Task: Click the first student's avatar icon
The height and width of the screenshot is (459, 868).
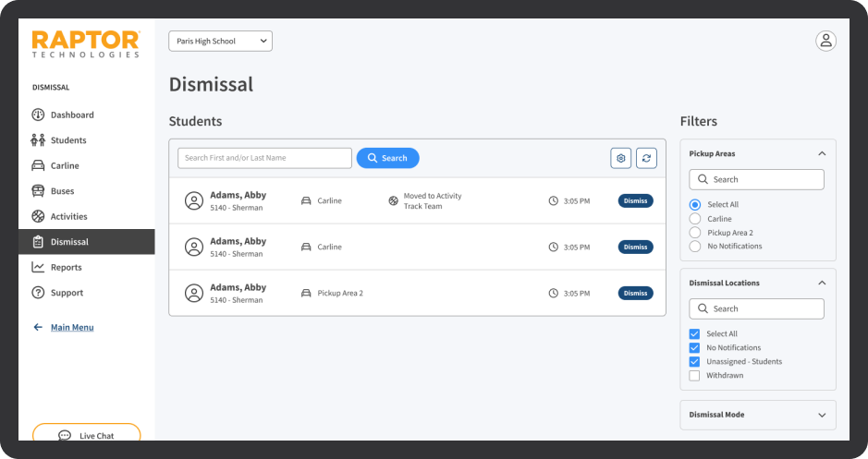Action: coord(193,200)
